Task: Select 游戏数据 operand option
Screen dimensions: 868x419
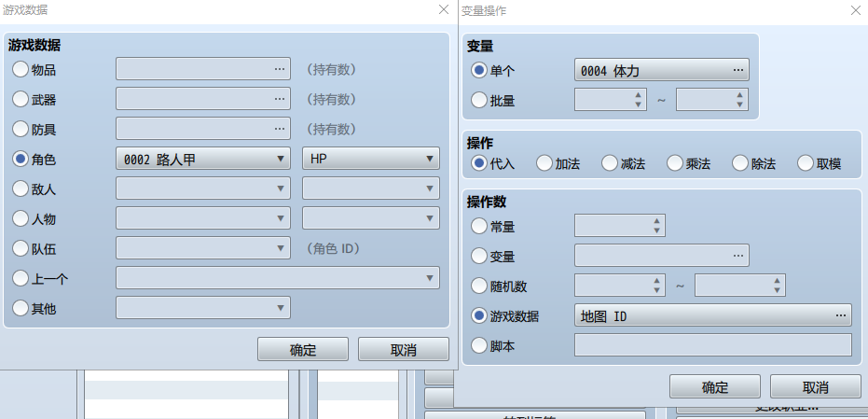Action: pos(479,316)
